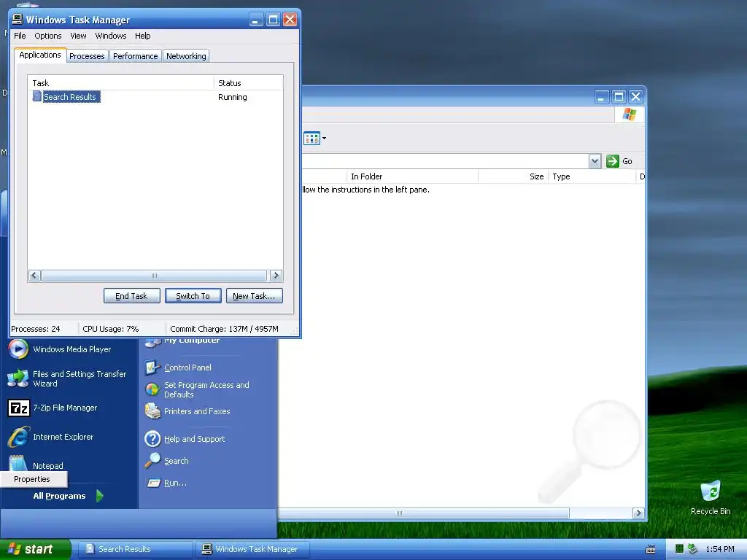Minimize the Search Results window
Viewport: 747px width, 560px height.
click(x=602, y=97)
